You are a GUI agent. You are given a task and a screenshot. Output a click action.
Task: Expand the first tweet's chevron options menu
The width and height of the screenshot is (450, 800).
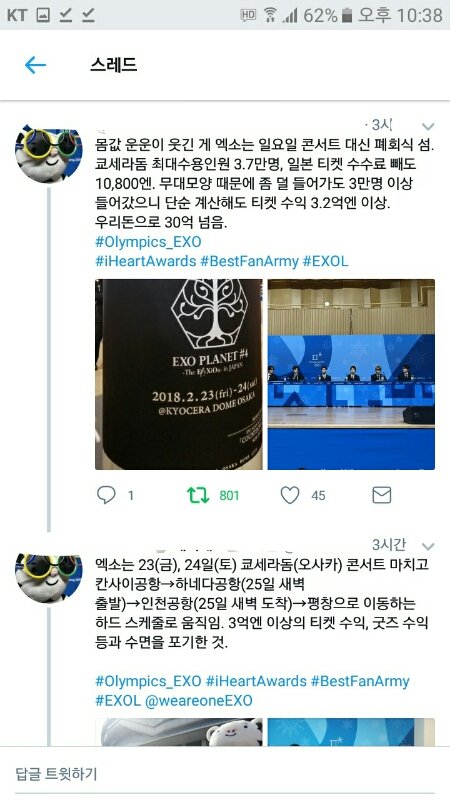[428, 126]
